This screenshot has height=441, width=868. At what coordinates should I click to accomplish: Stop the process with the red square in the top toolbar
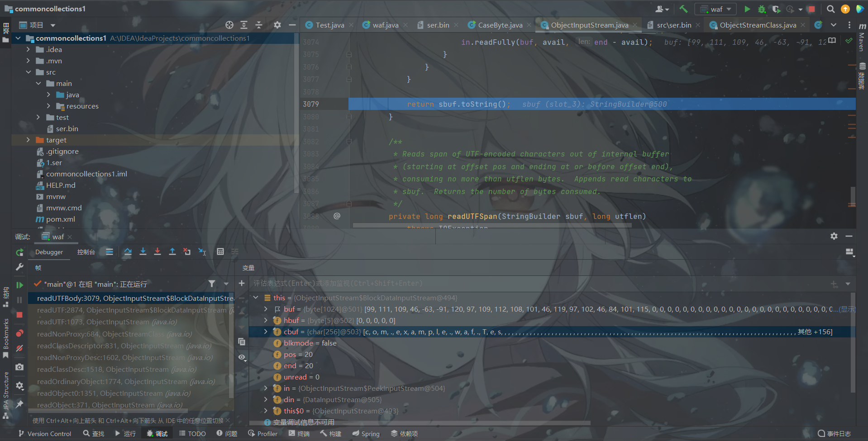(812, 9)
